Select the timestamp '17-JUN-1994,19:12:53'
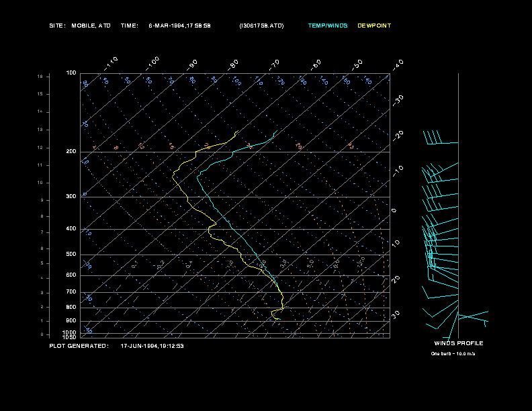Screen dimensions: 532x411 pyautogui.click(x=152, y=346)
